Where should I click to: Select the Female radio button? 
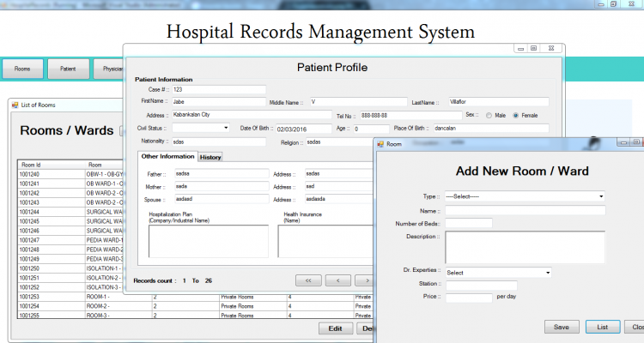(516, 116)
